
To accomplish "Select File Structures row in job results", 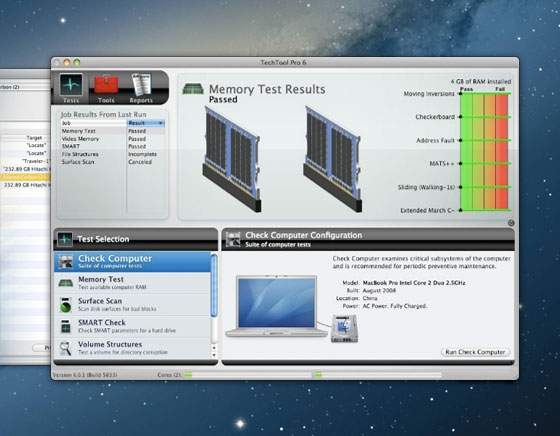I will point(112,154).
